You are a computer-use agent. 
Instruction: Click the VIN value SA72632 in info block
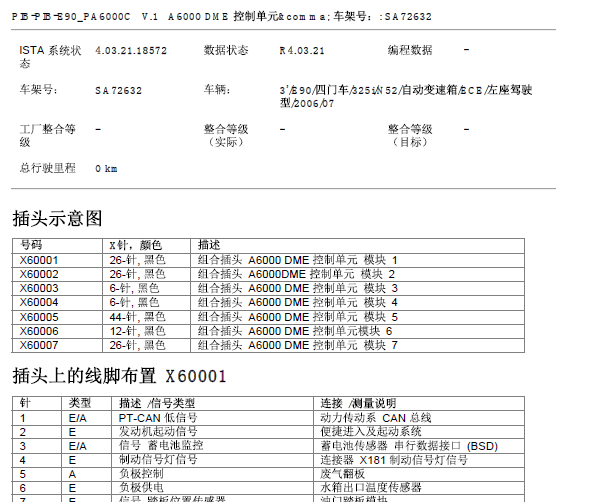click(x=118, y=91)
